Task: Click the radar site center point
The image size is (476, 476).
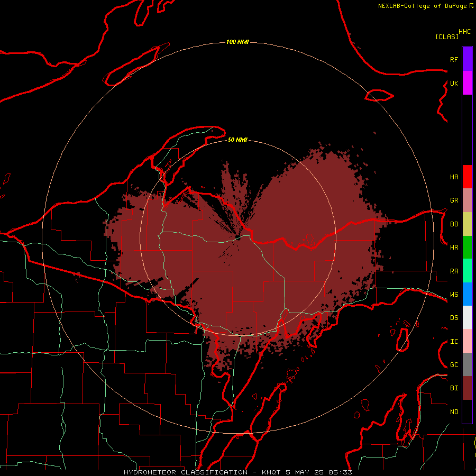Action: click(x=237, y=237)
